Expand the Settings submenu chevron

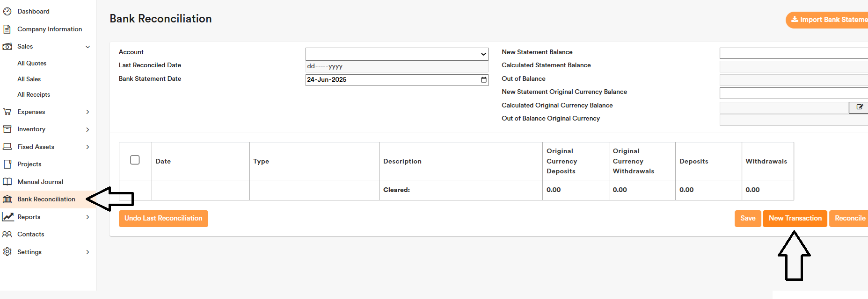pyautogui.click(x=88, y=252)
